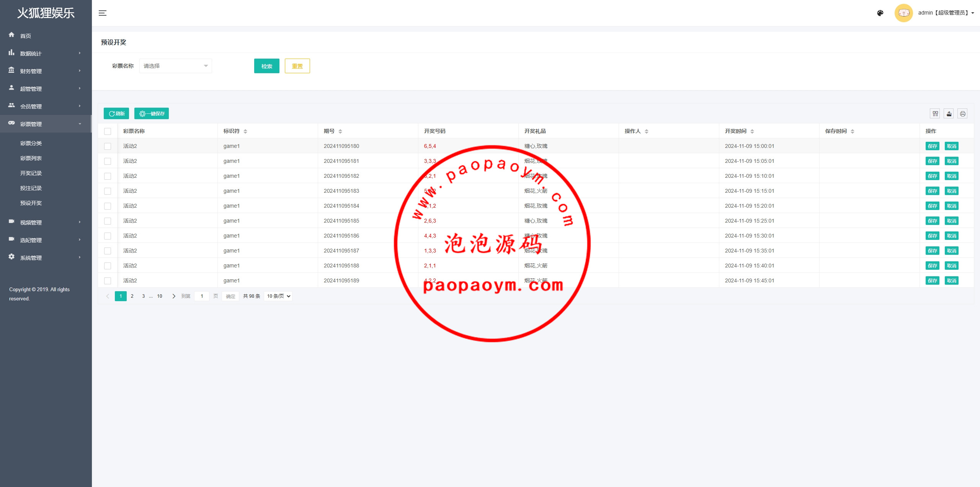Sort by the 保存时间 column arrows
The width and height of the screenshot is (980, 487).
(x=853, y=131)
